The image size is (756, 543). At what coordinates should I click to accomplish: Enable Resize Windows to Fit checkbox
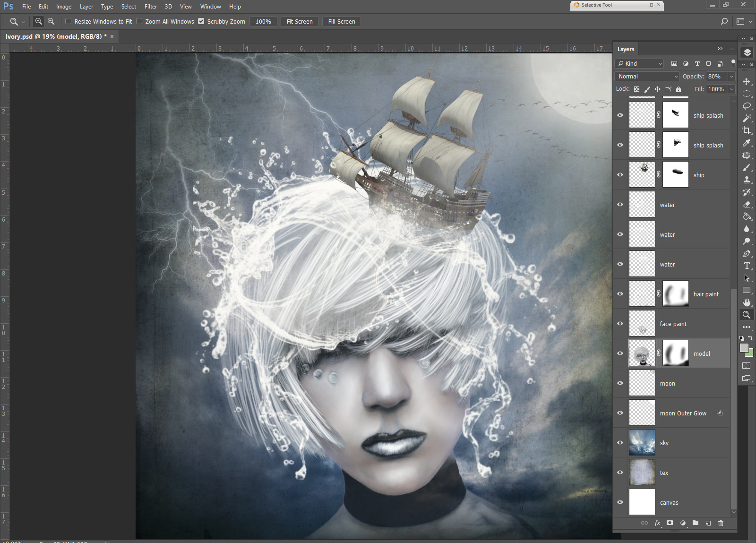point(69,21)
